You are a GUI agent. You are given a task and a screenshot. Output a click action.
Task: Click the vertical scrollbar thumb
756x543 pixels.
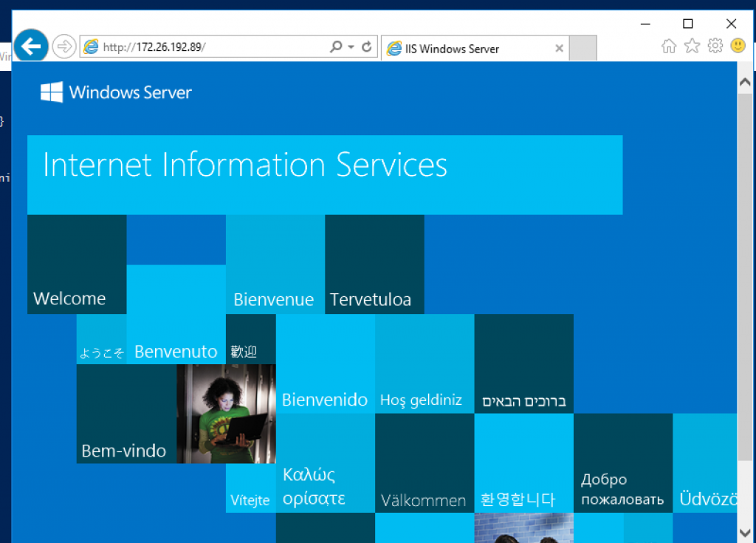[x=745, y=277]
